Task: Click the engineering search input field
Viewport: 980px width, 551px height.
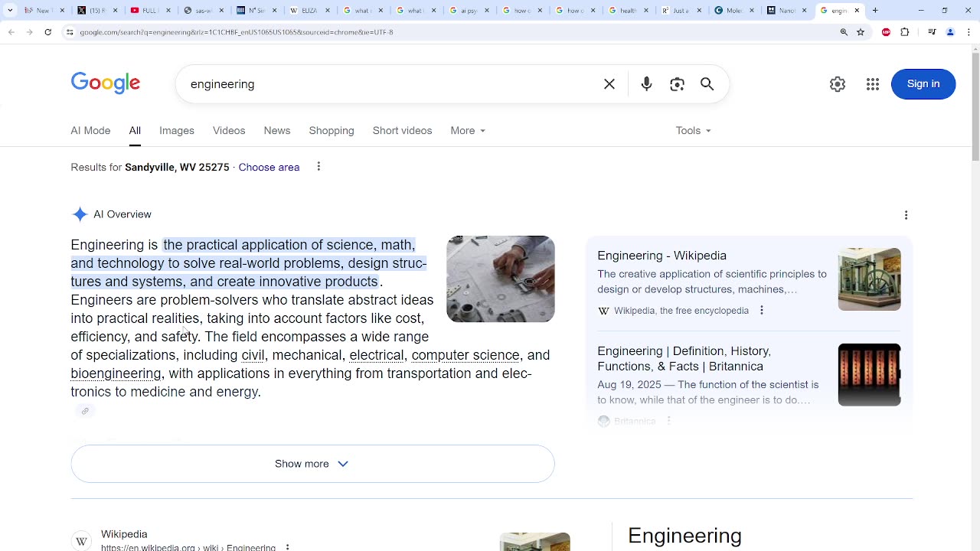Action: pyautogui.click(x=390, y=84)
